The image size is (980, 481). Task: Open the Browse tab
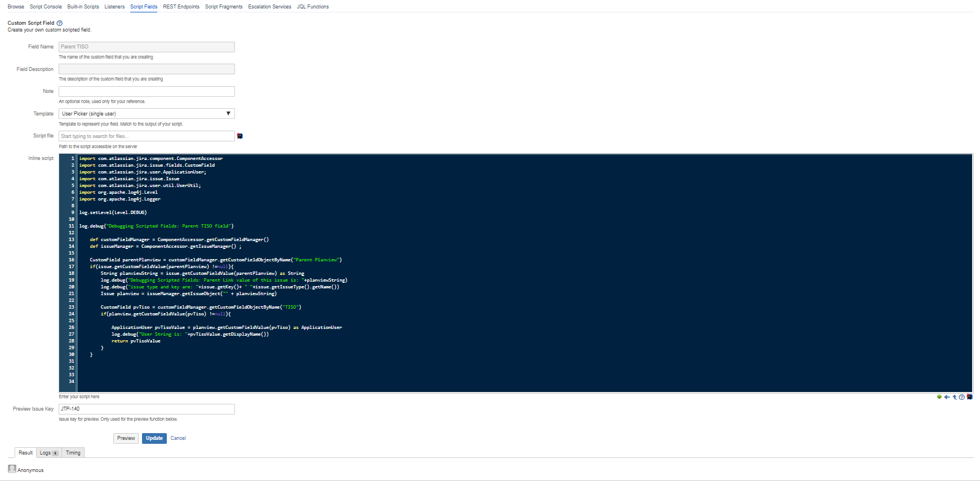pos(16,7)
